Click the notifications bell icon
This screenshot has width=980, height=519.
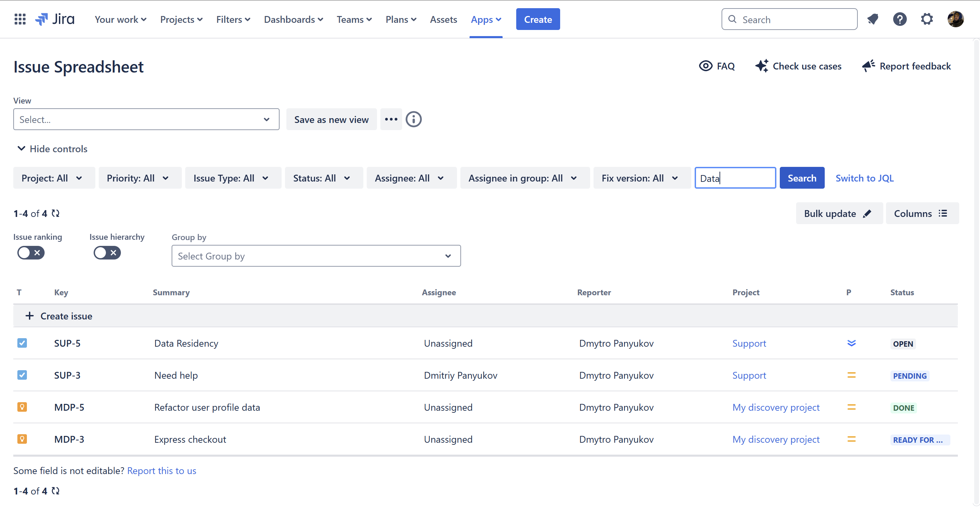point(872,19)
